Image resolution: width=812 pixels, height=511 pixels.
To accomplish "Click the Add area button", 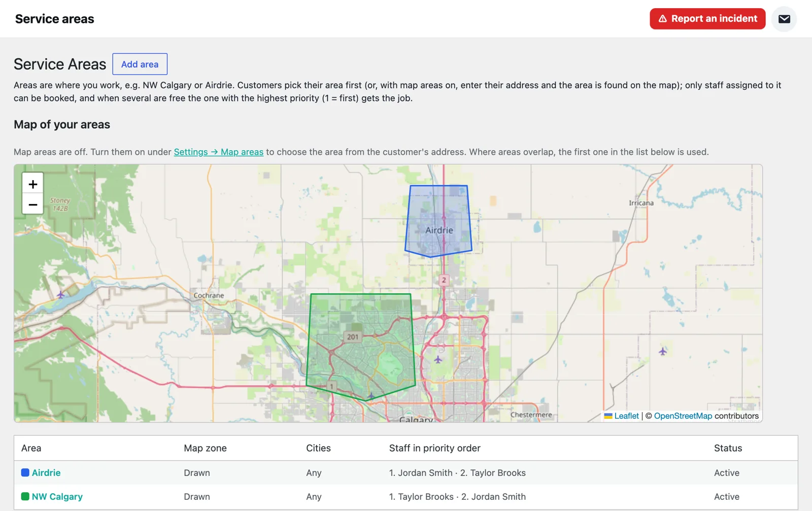I will coord(140,64).
